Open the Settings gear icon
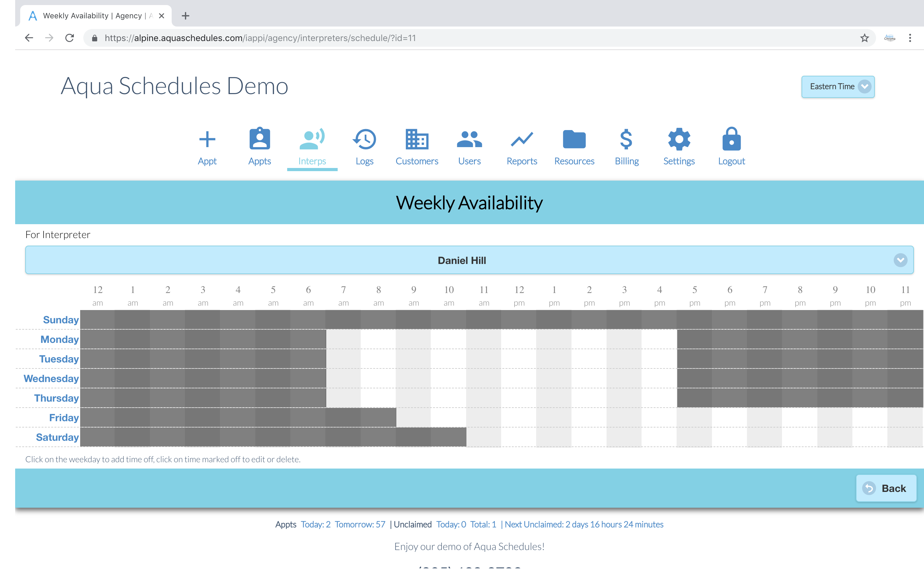924x586 pixels. (679, 139)
